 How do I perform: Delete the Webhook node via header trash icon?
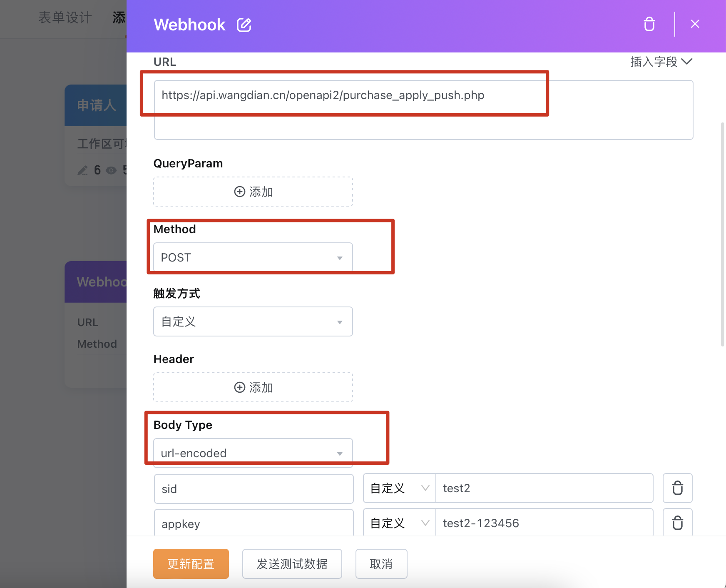[649, 24]
